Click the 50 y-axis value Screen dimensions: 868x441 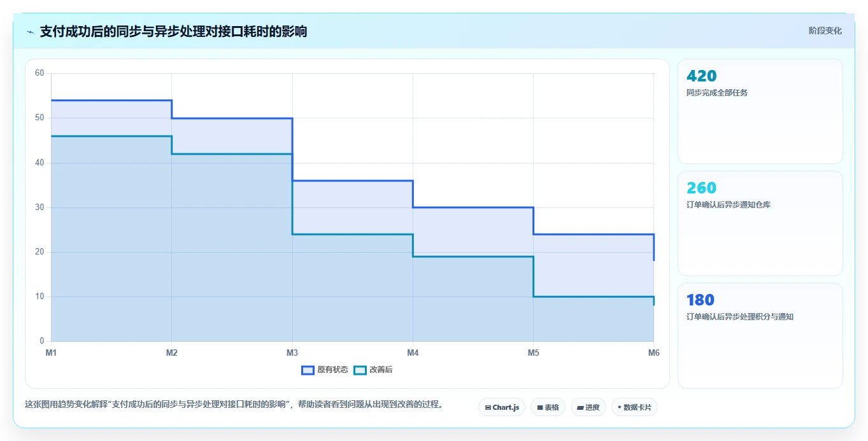39,118
